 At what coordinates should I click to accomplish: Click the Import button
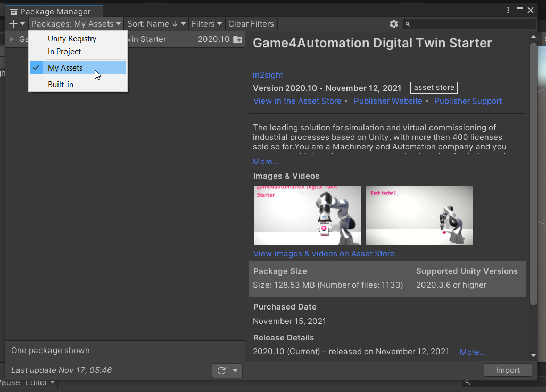pyautogui.click(x=508, y=370)
